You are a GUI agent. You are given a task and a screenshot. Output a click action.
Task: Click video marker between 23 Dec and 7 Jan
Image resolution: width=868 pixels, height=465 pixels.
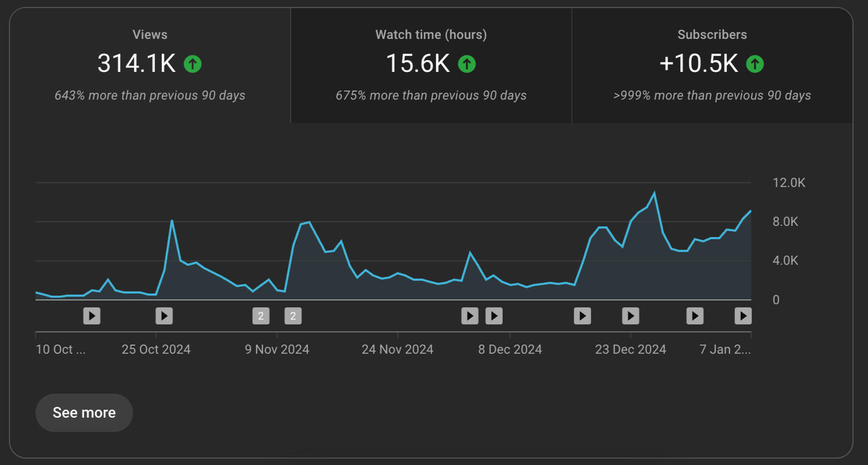click(695, 316)
